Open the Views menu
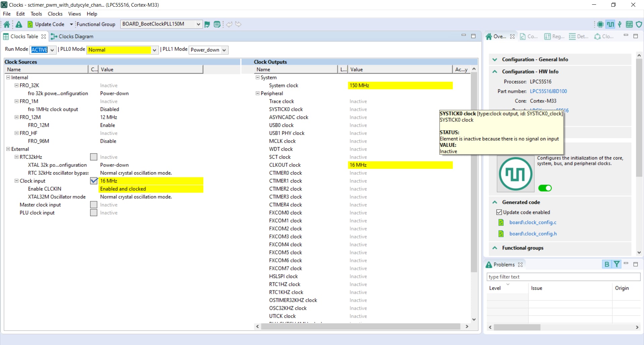This screenshot has height=345, width=644. coord(74,14)
